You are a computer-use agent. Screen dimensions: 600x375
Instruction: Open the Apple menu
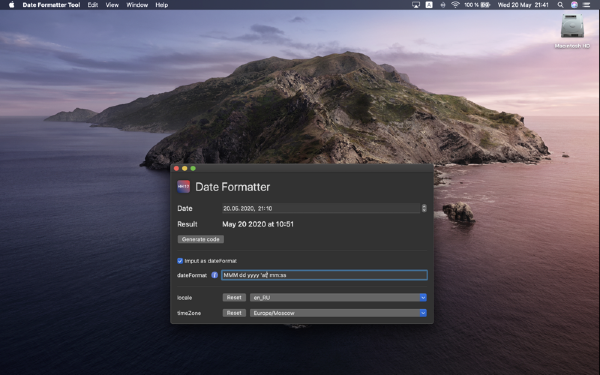[x=11, y=5]
